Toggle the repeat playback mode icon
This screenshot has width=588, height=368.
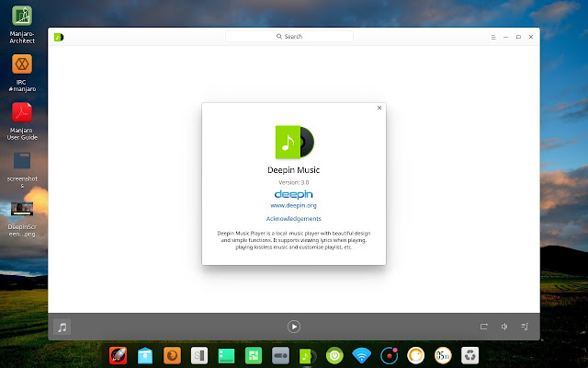pos(484,327)
